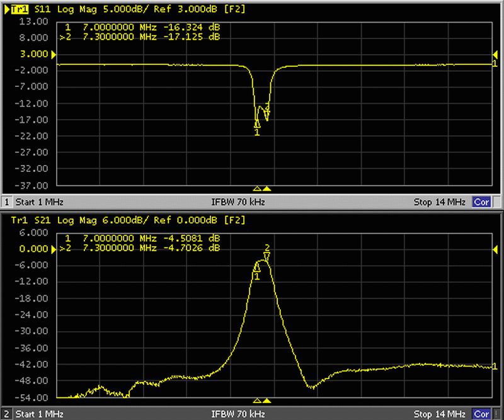Open the IFBW 70 kHz setting in channel 1

238,202
